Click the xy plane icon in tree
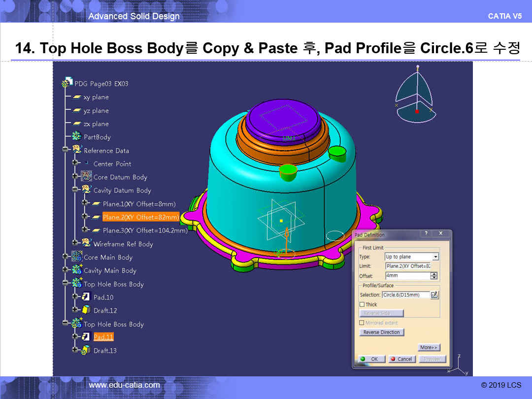The image size is (532, 399). (77, 97)
